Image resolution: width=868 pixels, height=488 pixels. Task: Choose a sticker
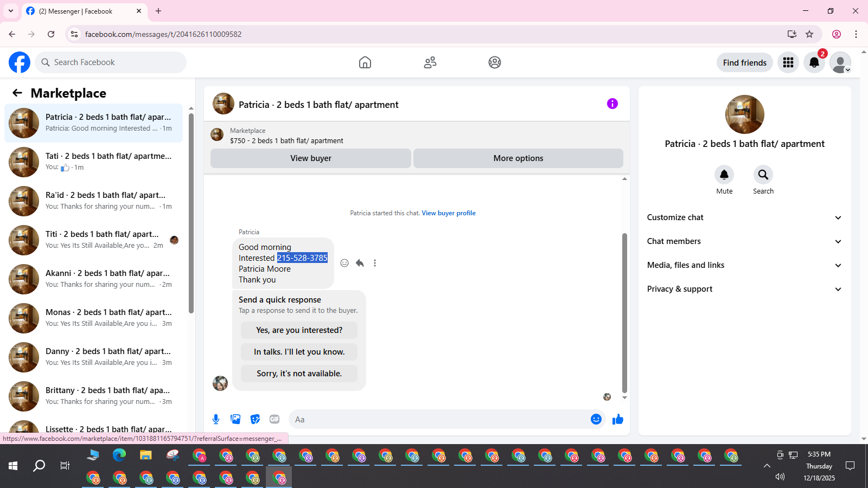tap(255, 419)
